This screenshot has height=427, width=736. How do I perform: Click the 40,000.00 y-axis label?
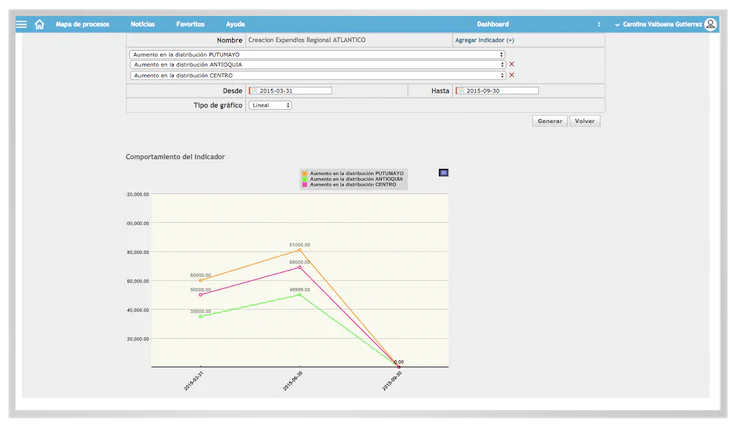tap(138, 310)
